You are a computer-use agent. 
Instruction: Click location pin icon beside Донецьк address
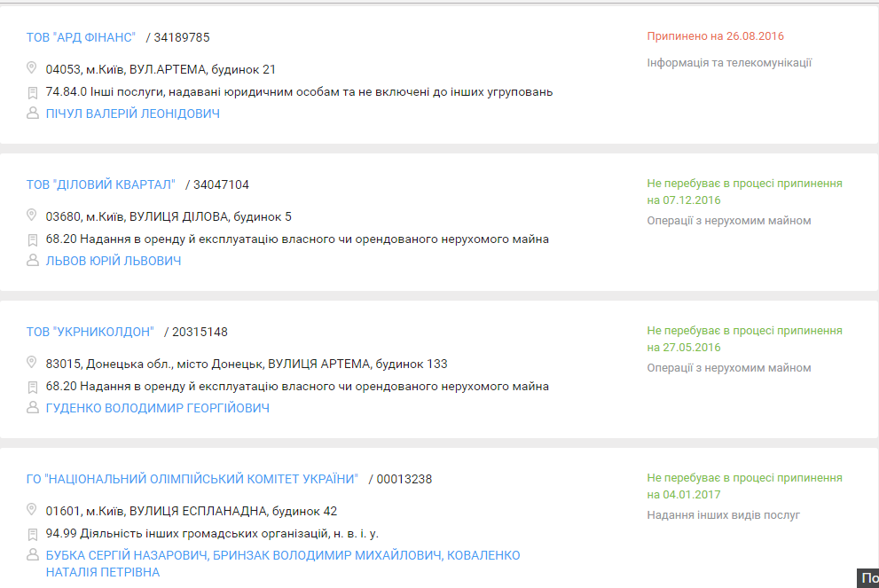pyautogui.click(x=32, y=363)
